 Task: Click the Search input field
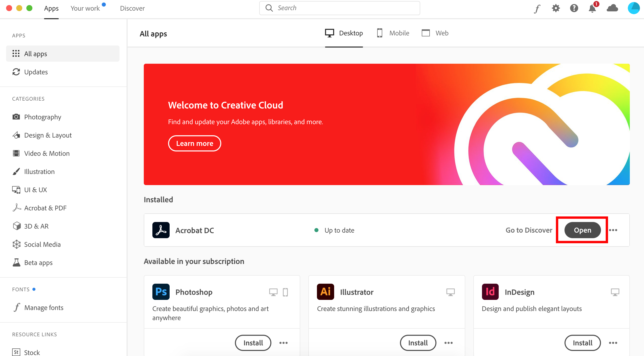click(339, 8)
